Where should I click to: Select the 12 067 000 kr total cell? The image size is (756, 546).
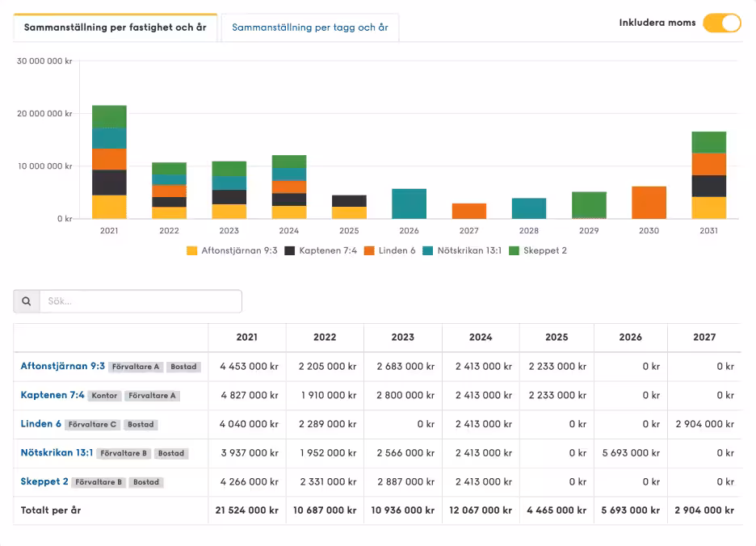[481, 510]
